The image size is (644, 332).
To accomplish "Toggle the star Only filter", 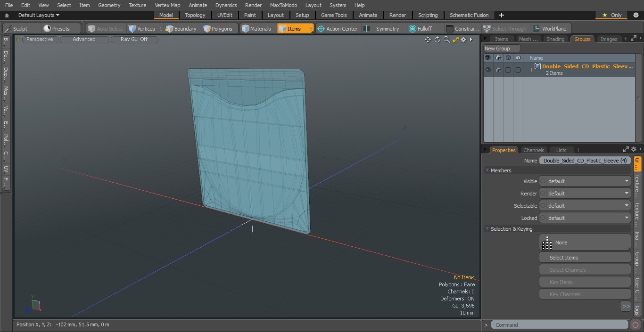I will 611,15.
